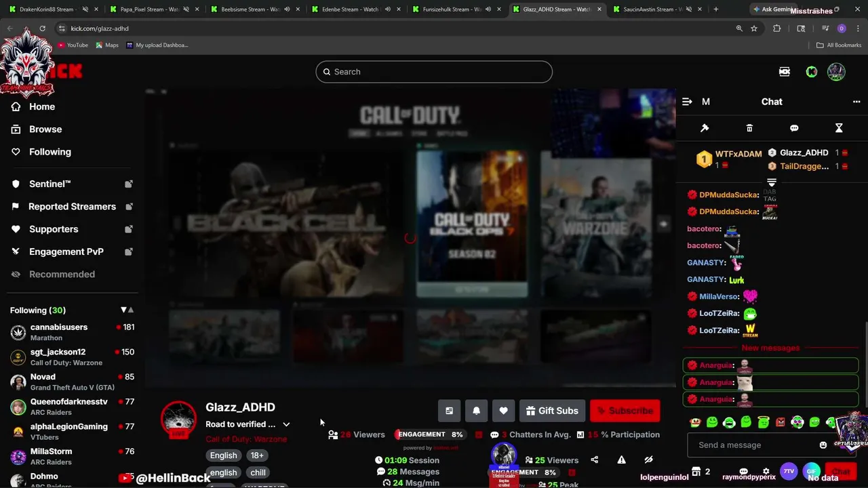The width and height of the screenshot is (868, 488).
Task: Open the emoji picker in message box
Action: coord(823,445)
